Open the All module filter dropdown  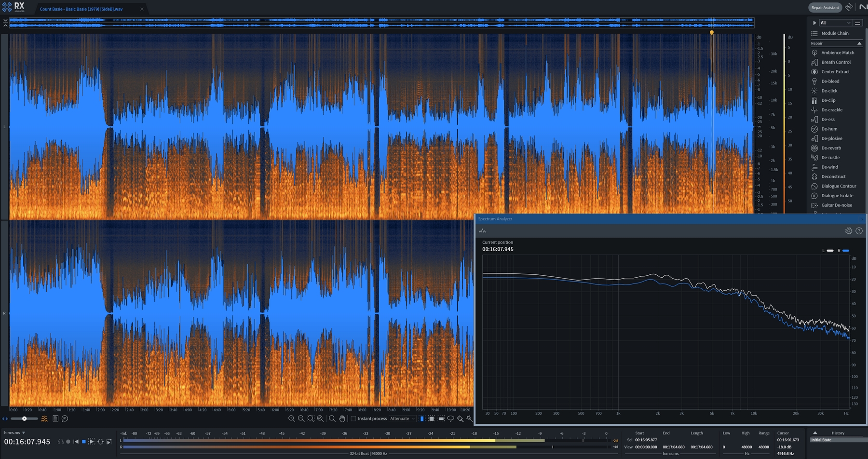coord(835,23)
